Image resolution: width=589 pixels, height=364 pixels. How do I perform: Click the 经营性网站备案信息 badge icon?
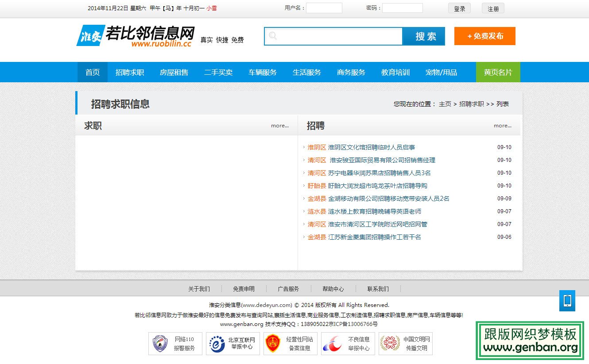pos(273,344)
